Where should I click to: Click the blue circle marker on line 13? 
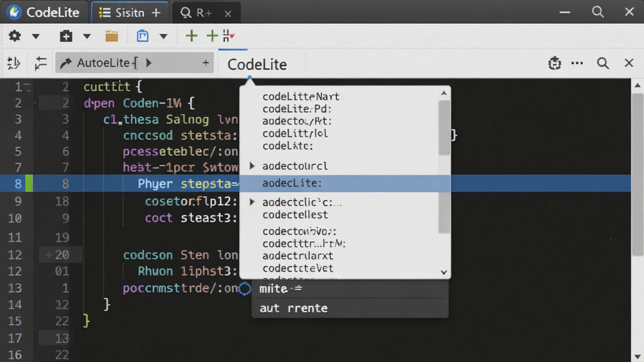pos(245,289)
